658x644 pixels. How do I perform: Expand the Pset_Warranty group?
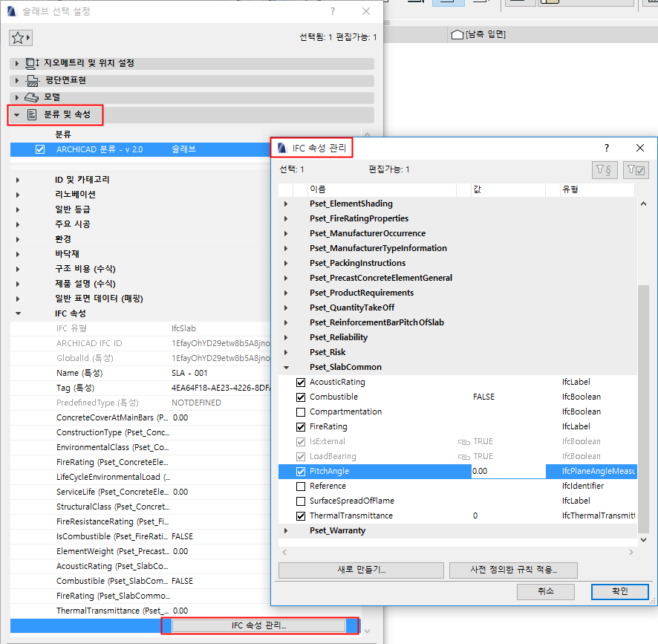[286, 530]
